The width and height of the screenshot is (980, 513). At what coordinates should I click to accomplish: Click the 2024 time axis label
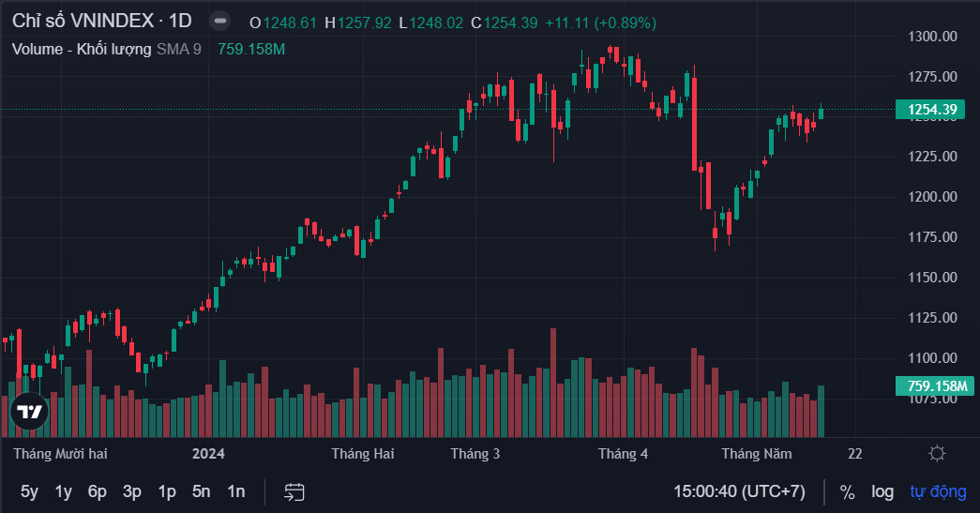[208, 454]
